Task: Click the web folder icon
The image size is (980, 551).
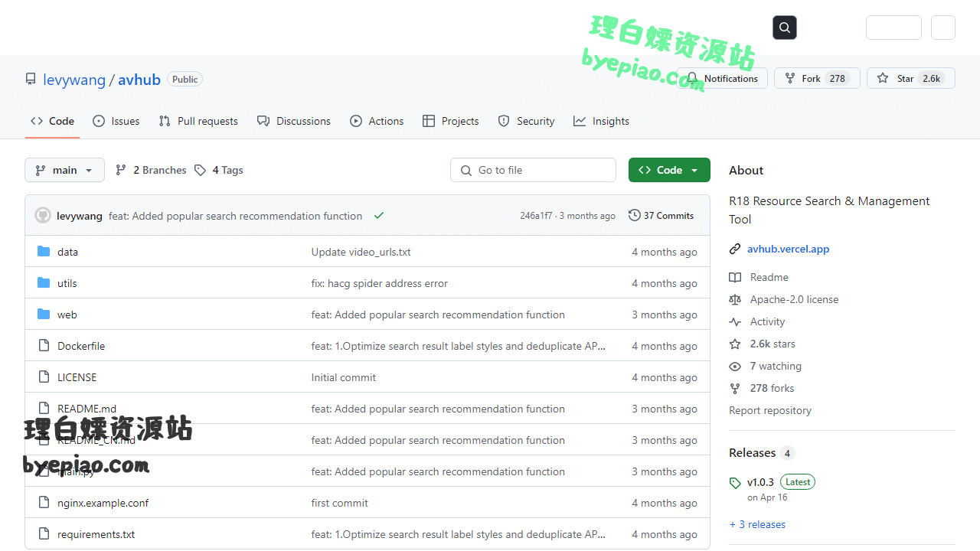Action: [x=44, y=315]
